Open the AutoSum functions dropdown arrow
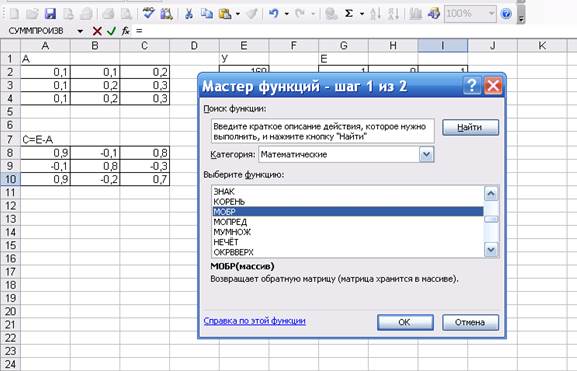This screenshot has height=371, width=577. click(x=362, y=14)
